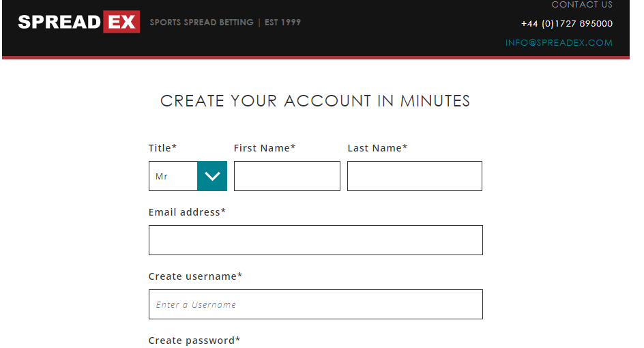This screenshot has width=644, height=348.
Task: Click the 'EST 1999' text in header
Action: click(x=282, y=23)
